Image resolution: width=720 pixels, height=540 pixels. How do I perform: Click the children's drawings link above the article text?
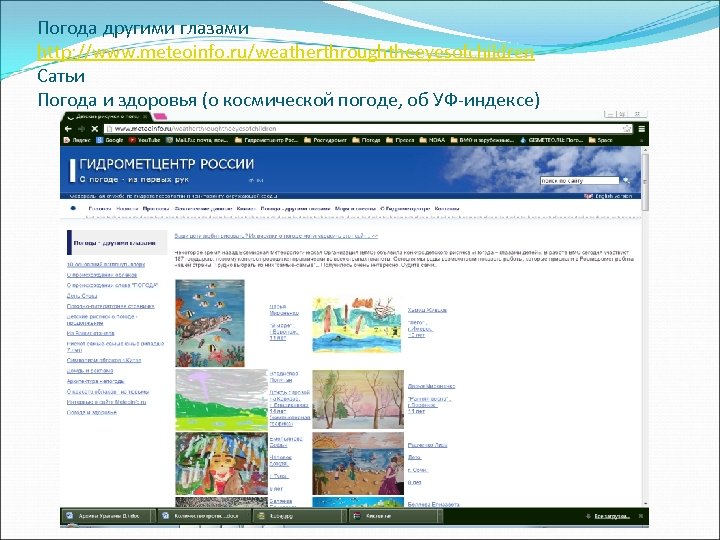coord(276,236)
